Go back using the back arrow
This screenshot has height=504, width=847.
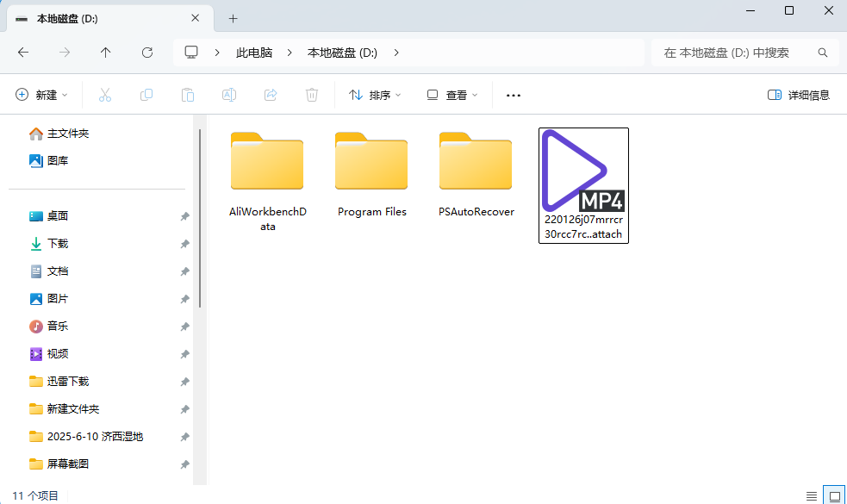point(23,52)
